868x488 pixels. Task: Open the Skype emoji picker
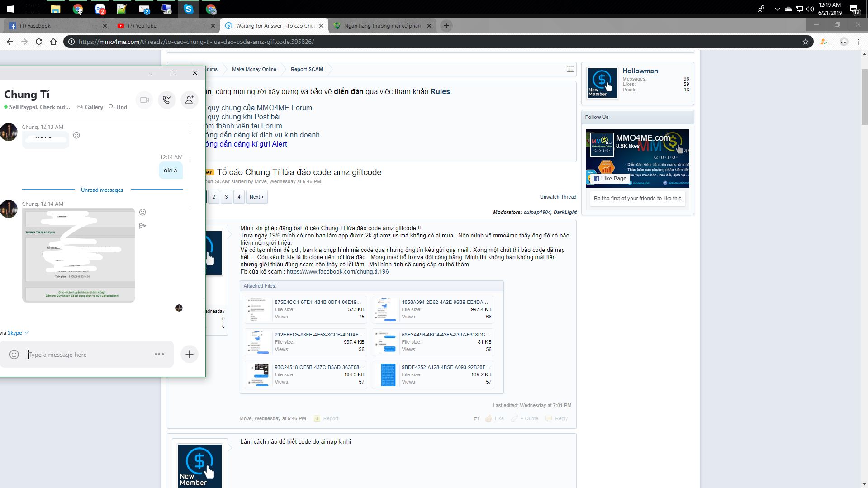[x=14, y=355]
